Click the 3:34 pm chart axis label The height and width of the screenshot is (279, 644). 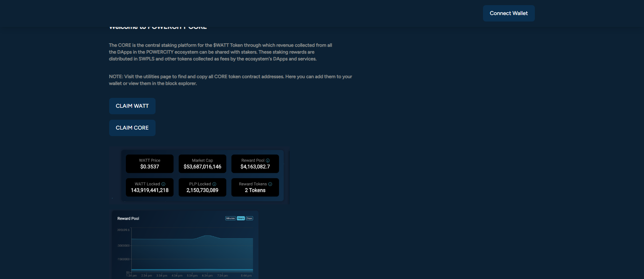[x=162, y=276]
